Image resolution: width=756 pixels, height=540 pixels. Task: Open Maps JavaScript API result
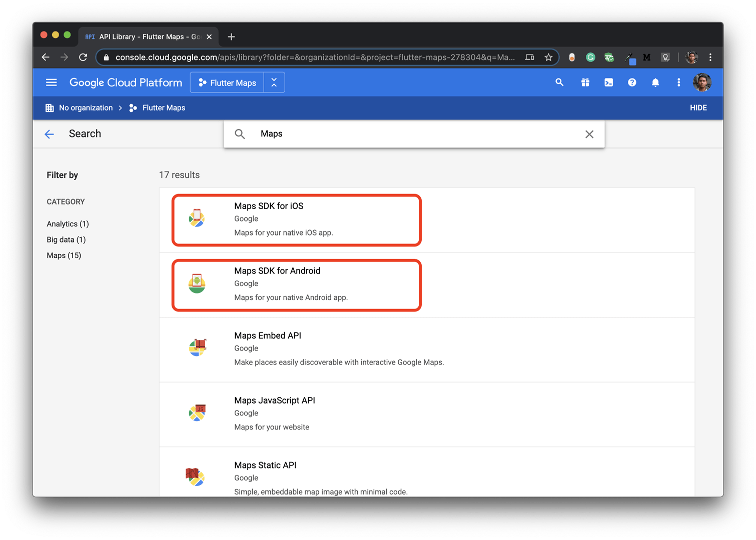(x=427, y=414)
